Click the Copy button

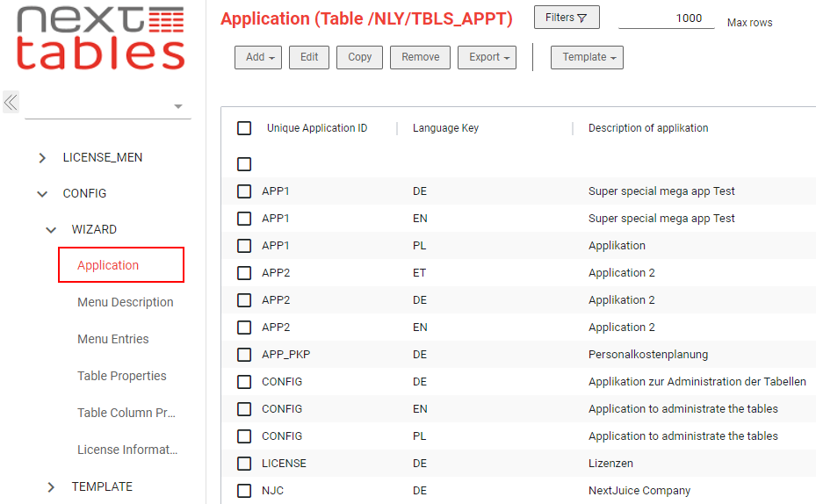pyautogui.click(x=359, y=57)
